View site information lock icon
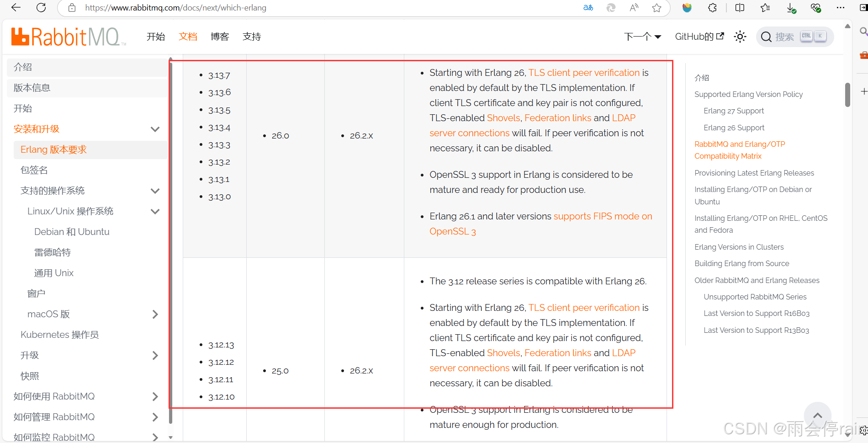 click(x=72, y=8)
